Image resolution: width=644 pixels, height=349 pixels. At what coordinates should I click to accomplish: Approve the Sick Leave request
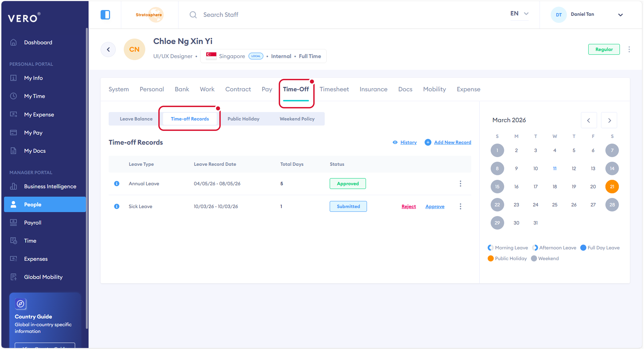(x=435, y=206)
